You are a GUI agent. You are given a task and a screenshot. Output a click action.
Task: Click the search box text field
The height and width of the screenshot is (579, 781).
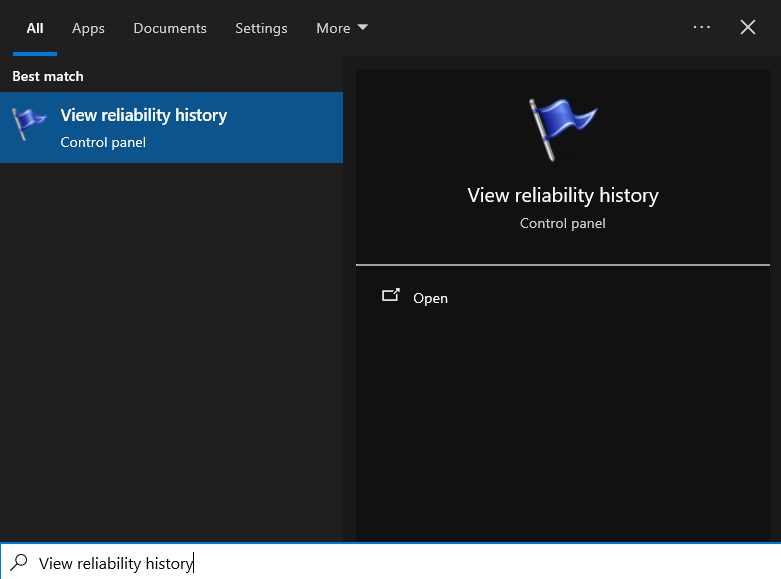tap(390, 563)
